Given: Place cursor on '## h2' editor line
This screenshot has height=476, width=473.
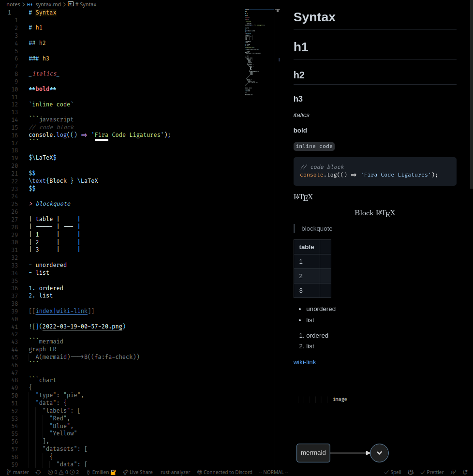Looking at the screenshot, I should [x=37, y=43].
